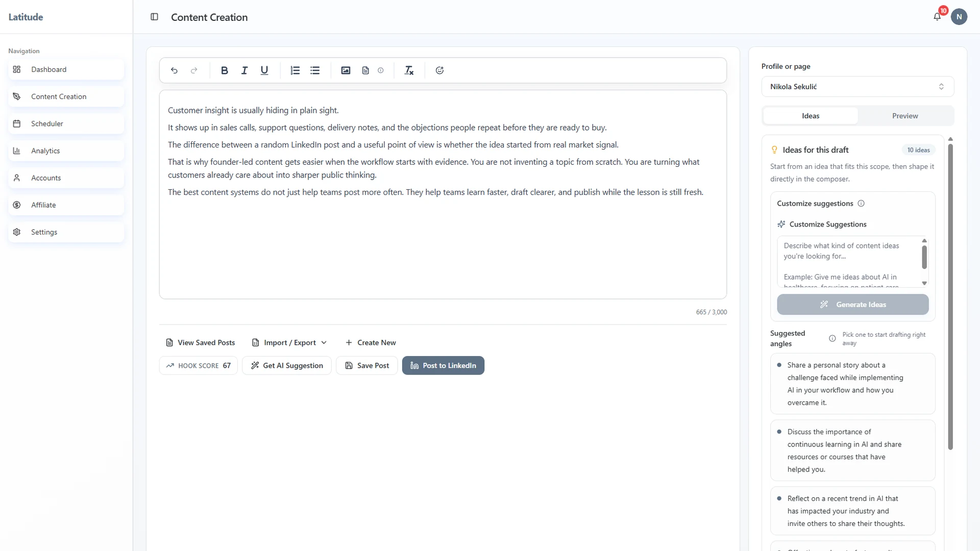Screen dimensions: 980x551
Task: Click the Generate Ideas button
Action: click(852, 305)
